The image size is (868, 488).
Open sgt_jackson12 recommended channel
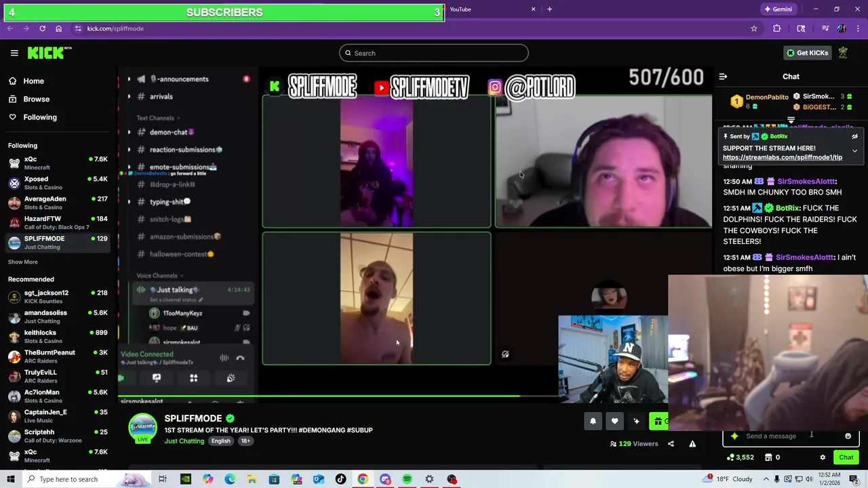click(x=58, y=297)
